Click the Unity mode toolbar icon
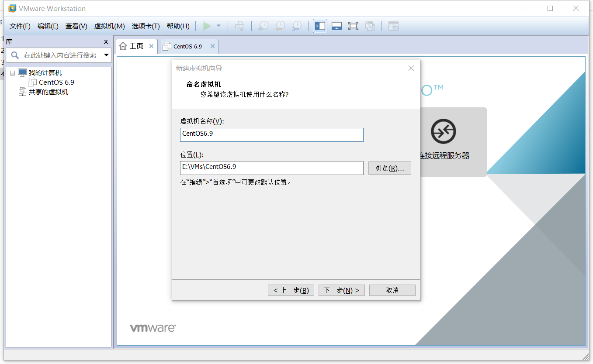Viewport: 593px width, 364px height. (370, 26)
